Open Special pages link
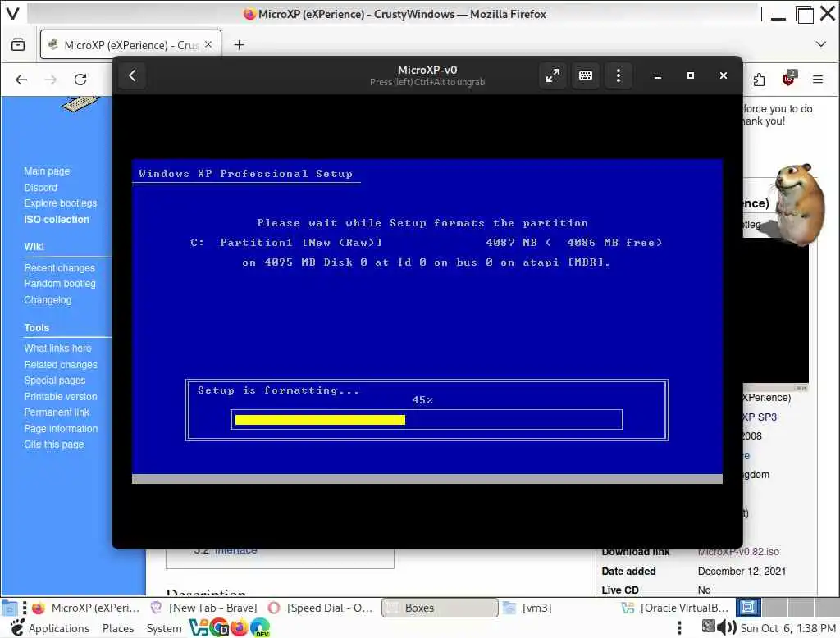Viewport: 840px width, 638px height. [54, 381]
